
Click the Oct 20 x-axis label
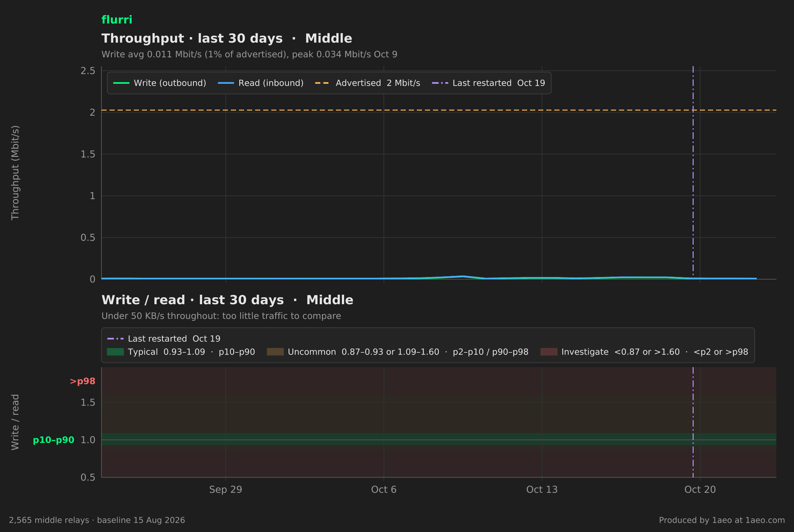click(x=700, y=490)
